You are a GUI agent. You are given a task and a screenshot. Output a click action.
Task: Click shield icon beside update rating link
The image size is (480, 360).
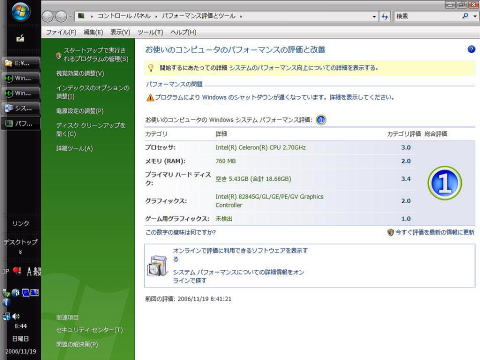(391, 232)
